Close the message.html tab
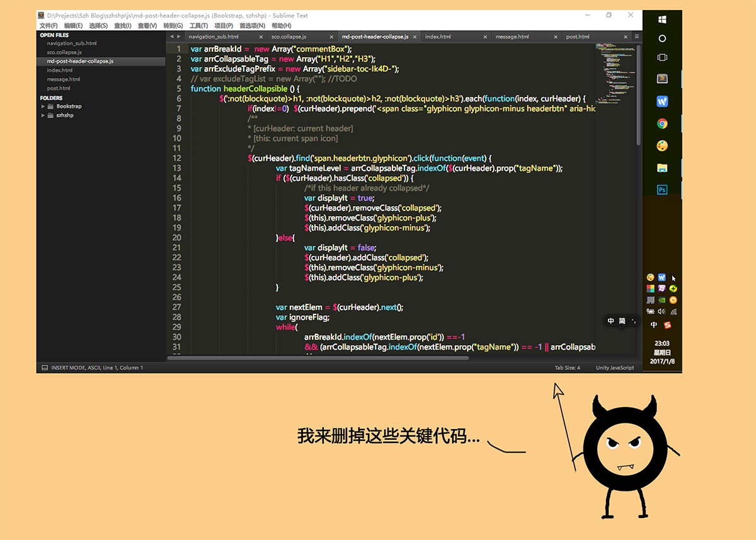756x540 pixels. coord(555,37)
